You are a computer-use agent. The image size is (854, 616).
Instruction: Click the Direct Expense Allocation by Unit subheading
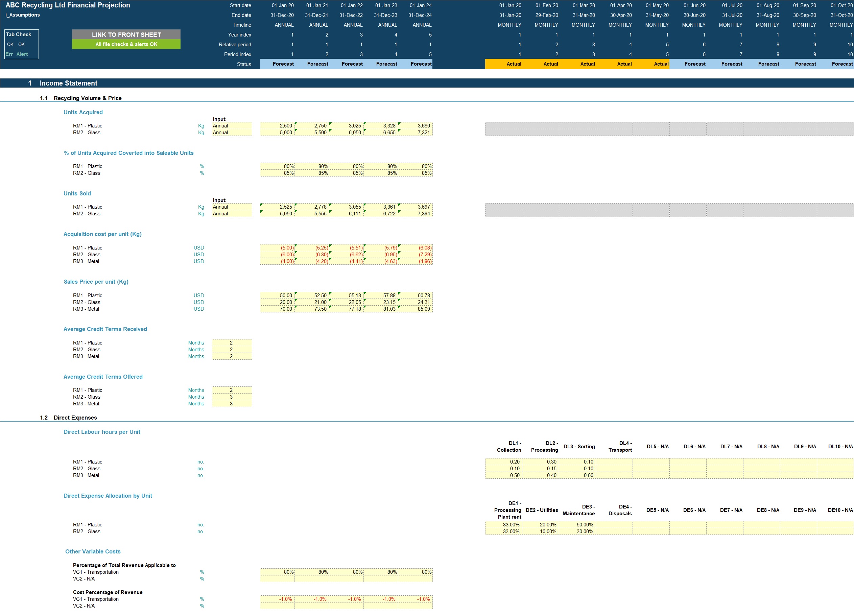[108, 496]
